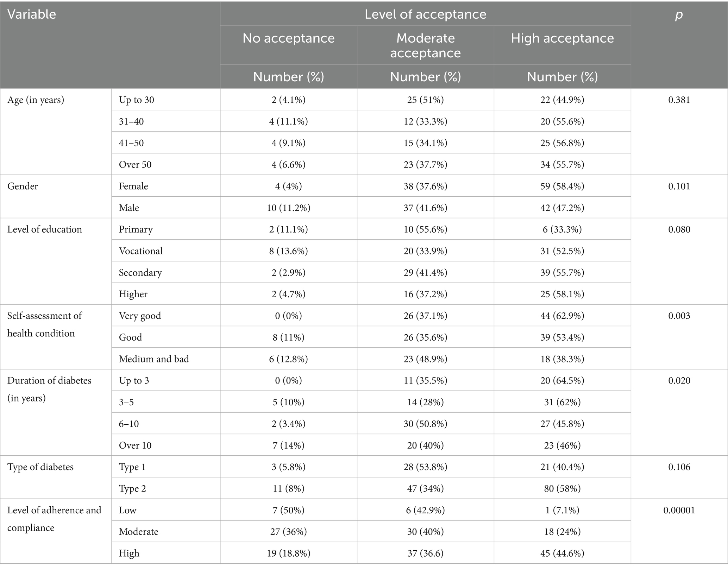The width and height of the screenshot is (728, 570).
Task: Click the 'Type of diabetes' row label
Action: pos(40,467)
